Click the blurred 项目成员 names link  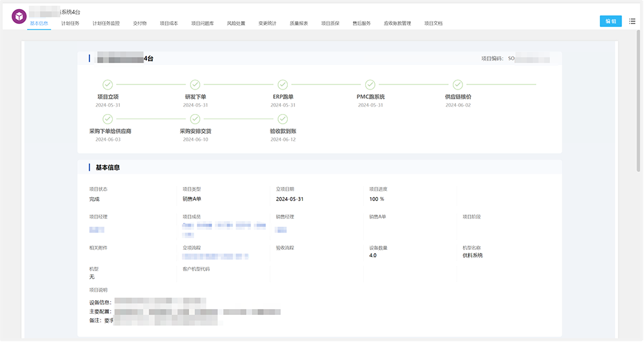click(224, 230)
